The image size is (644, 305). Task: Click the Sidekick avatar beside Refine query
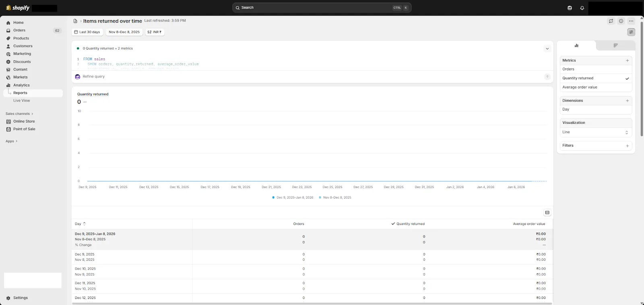(x=78, y=76)
